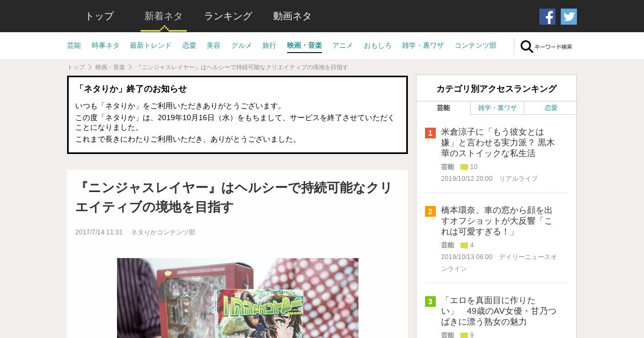The height and width of the screenshot is (338, 644).
Task: Switch ranking panel to 雑学・裏ワザ tab
Action: (497, 108)
